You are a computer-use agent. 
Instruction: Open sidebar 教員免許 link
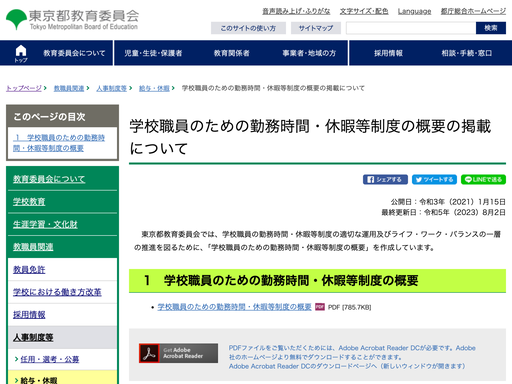point(29,270)
